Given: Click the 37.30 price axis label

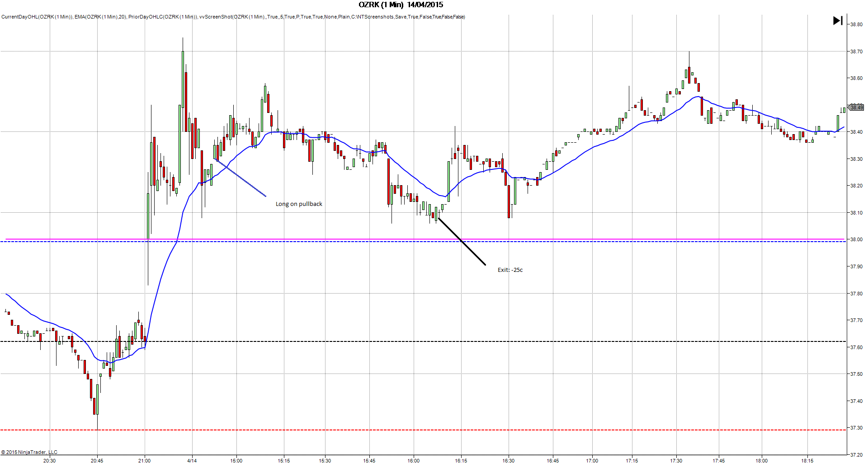Looking at the screenshot, I should coord(856,428).
